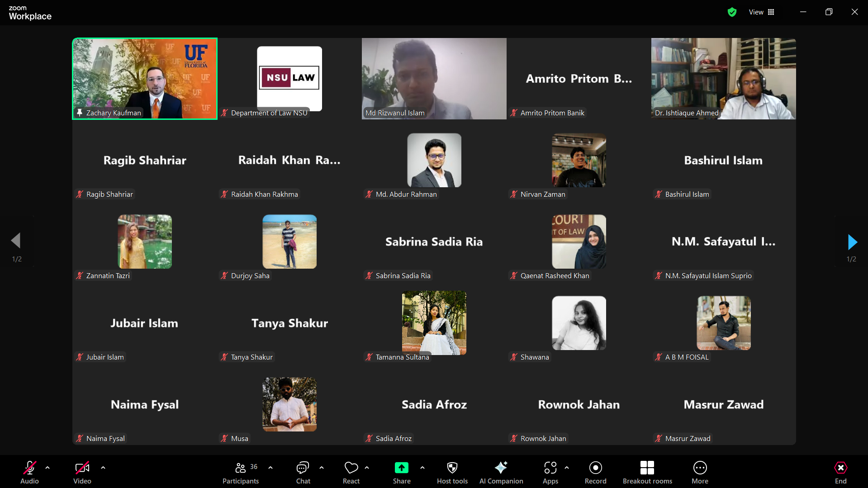Select Zannatin Tazri's profile picture
This screenshot has width=868, height=488.
[145, 242]
